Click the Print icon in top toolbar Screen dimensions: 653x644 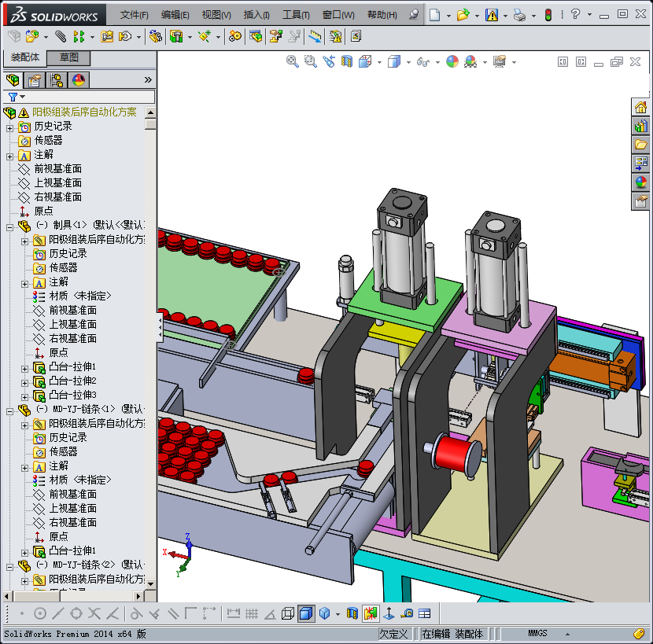pyautogui.click(x=519, y=15)
